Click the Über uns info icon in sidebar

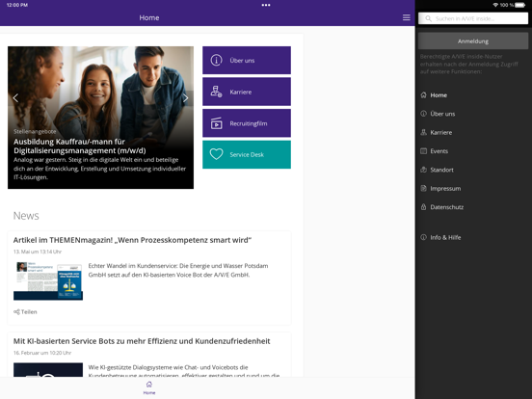click(423, 114)
